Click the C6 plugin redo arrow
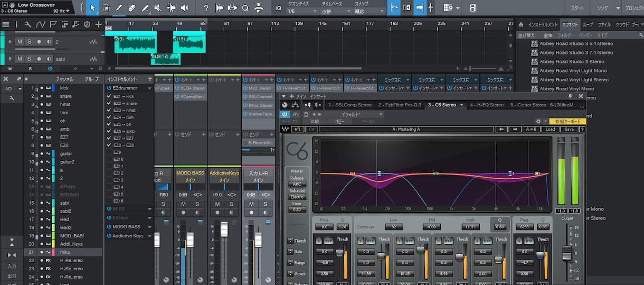 (311, 129)
